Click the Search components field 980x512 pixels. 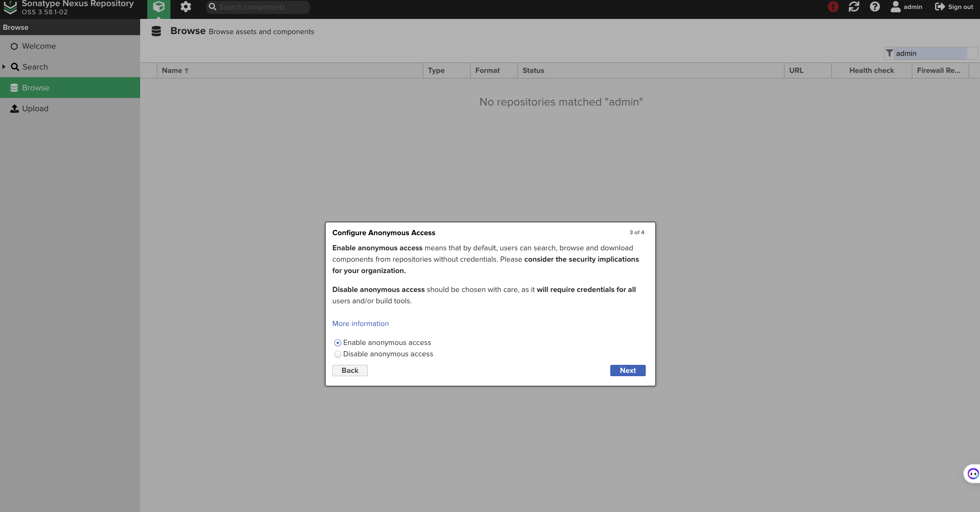[261, 7]
